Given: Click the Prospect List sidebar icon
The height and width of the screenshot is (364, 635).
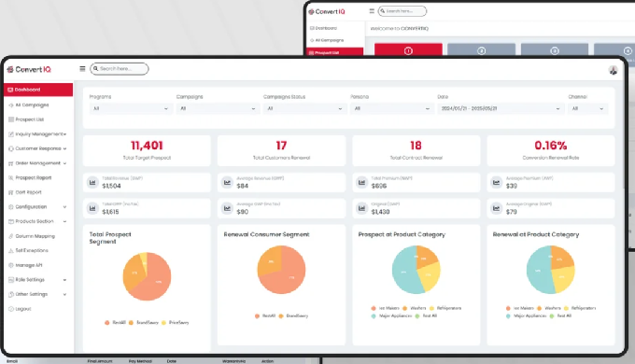Looking at the screenshot, I should point(11,119).
